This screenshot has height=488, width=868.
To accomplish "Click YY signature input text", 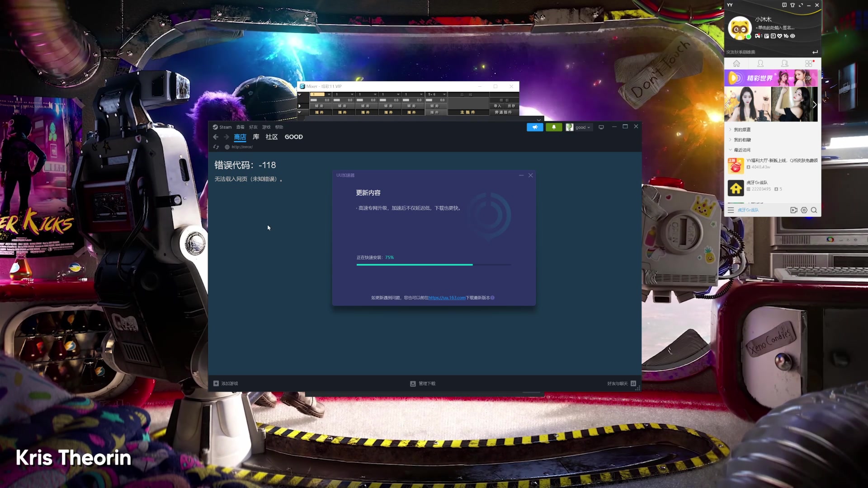I will (775, 28).
